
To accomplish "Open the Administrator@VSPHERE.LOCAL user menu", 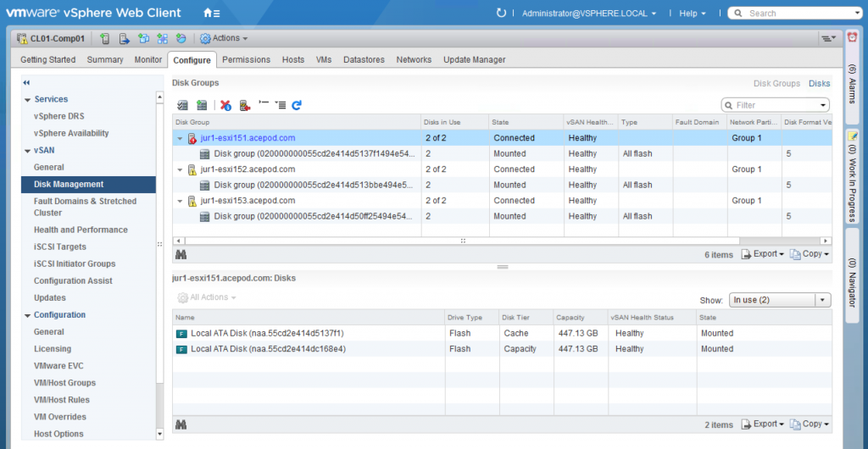I will (589, 14).
